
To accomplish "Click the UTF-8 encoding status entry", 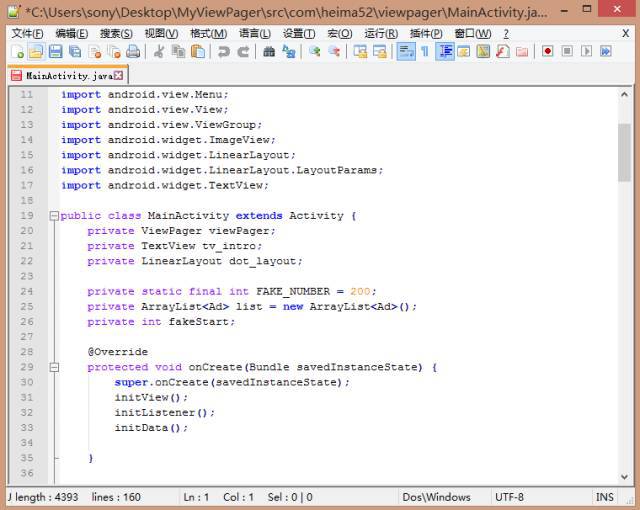I will [x=509, y=497].
